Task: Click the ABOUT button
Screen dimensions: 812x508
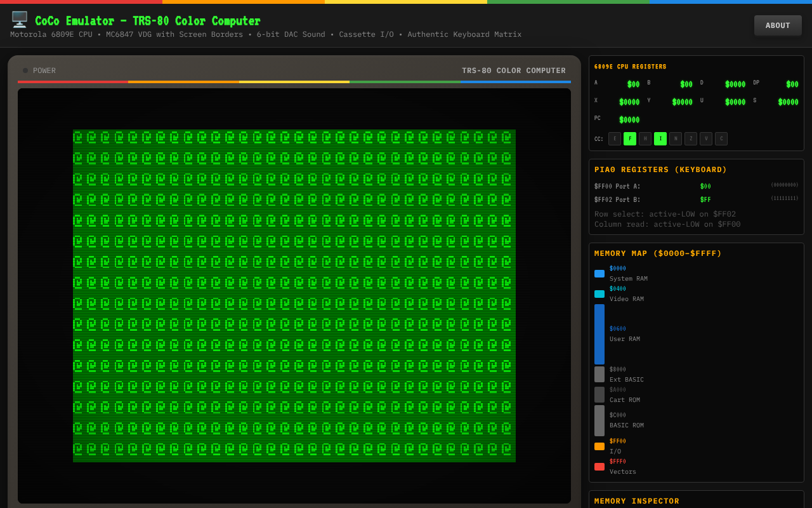Action: [x=778, y=25]
